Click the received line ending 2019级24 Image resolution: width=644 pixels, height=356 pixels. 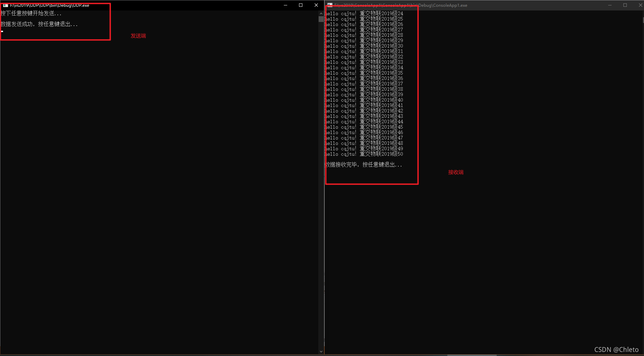click(364, 14)
